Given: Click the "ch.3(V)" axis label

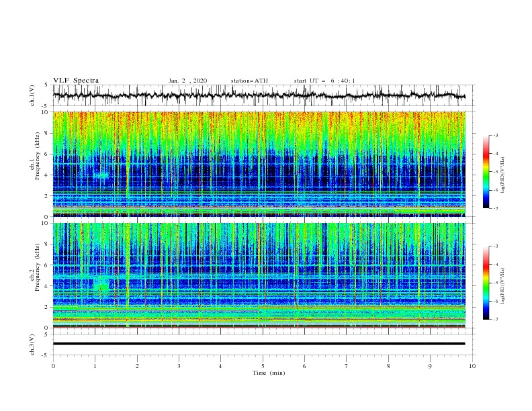Looking at the screenshot, I should (x=32, y=345).
